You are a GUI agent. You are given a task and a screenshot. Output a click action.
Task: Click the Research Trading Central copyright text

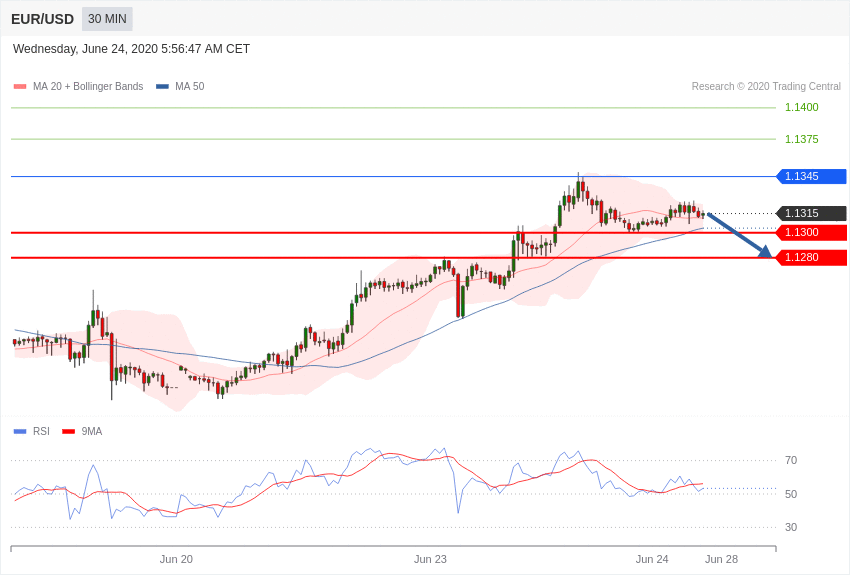[766, 87]
